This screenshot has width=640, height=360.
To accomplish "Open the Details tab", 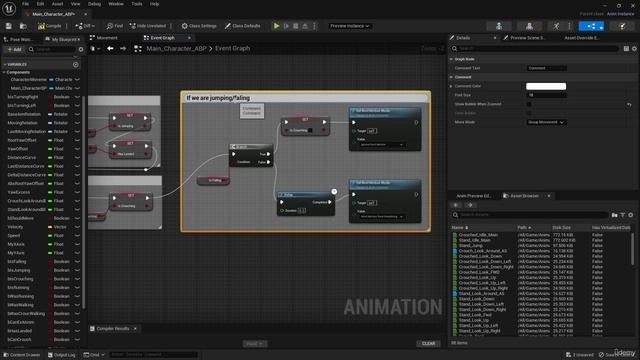I will click(x=463, y=38).
